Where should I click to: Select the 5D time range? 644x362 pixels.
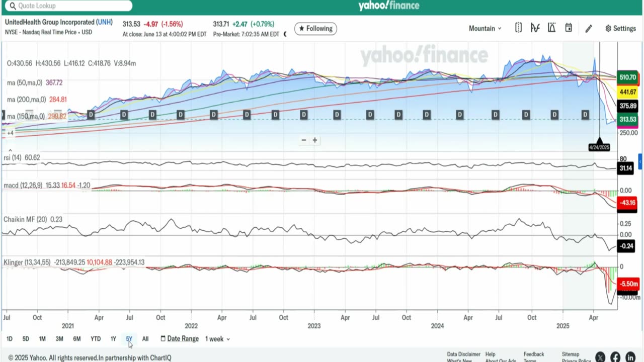(x=26, y=339)
